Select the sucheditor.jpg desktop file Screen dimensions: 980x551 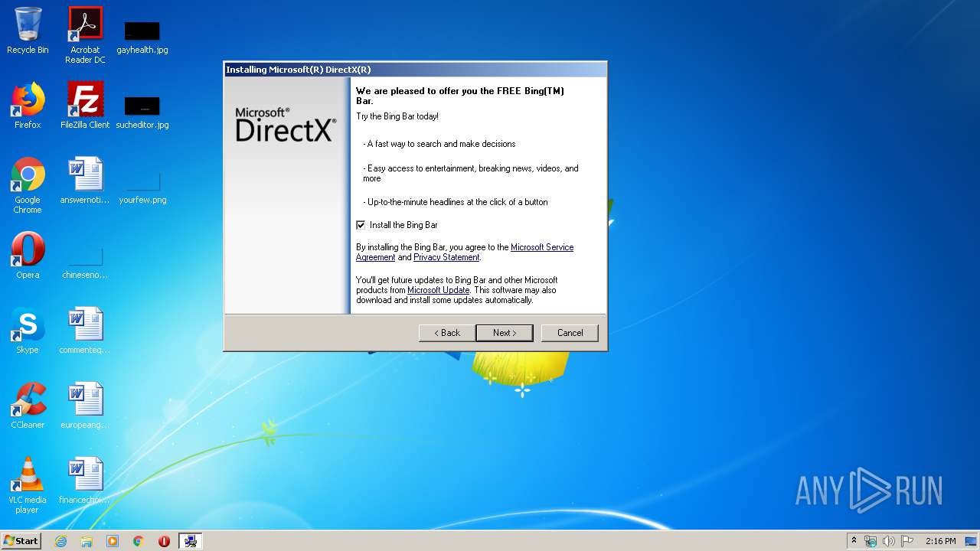coord(142,112)
